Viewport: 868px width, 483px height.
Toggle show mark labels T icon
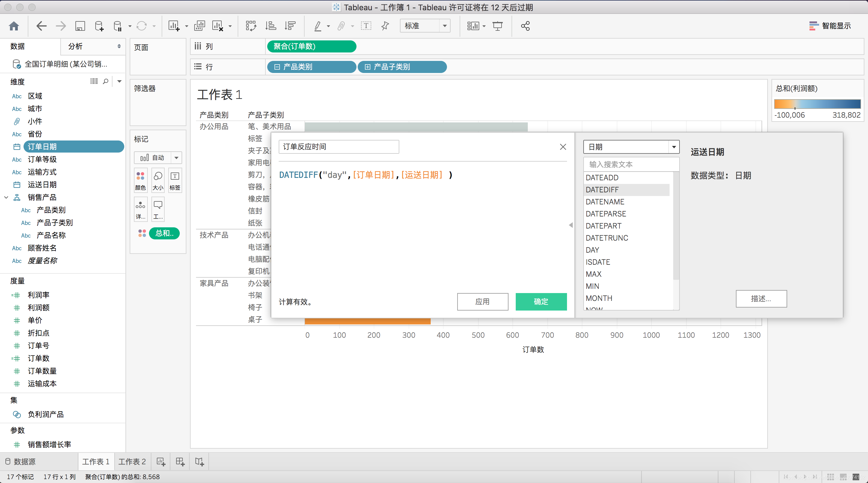pyautogui.click(x=366, y=26)
